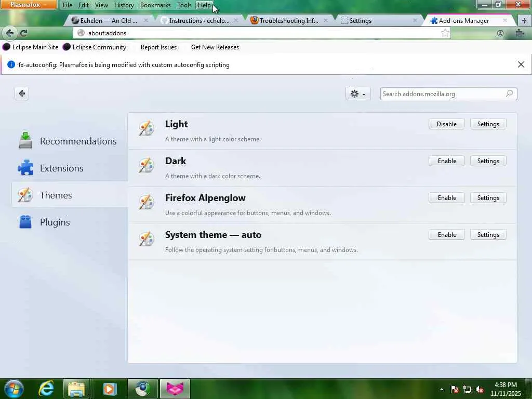Dismiss the fx-autoconfig notification bar

(521, 64)
